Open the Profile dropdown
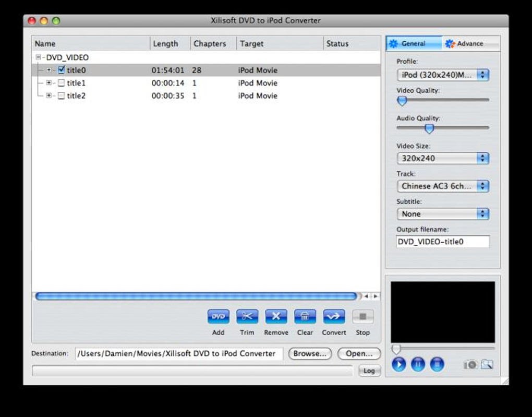Screen dimensions: 532x417 [x=443, y=75]
